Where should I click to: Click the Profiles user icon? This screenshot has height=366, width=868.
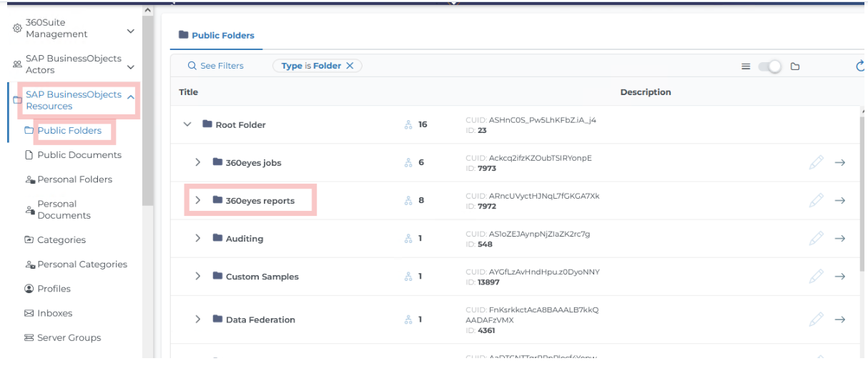29,289
